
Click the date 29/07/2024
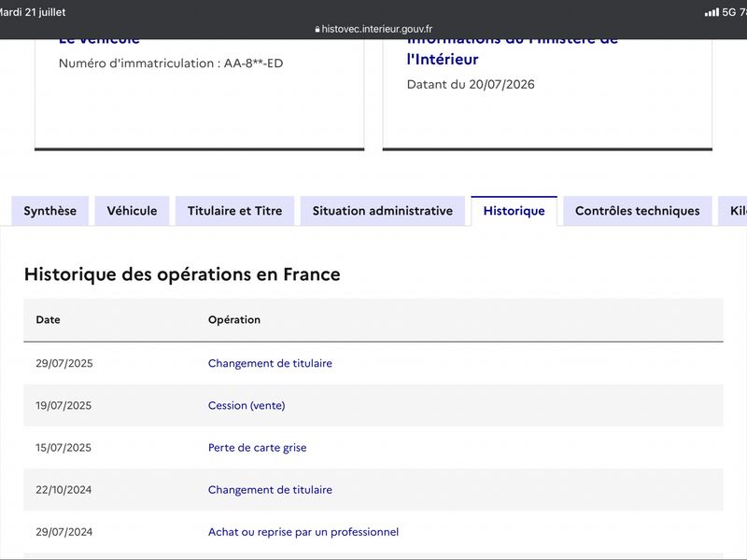(64, 532)
